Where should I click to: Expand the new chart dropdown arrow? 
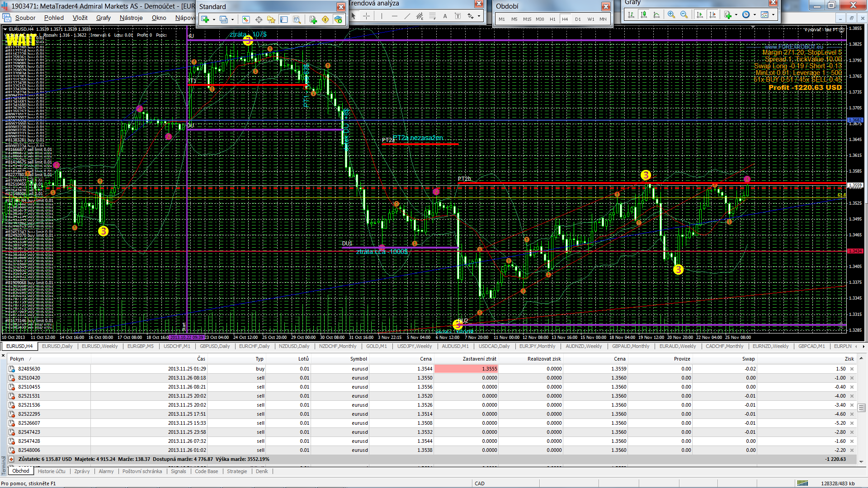click(214, 19)
